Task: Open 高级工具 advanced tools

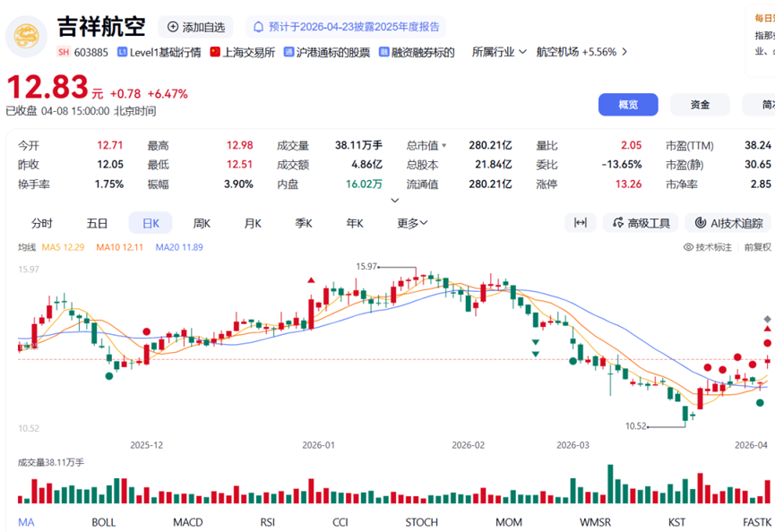Action: pyautogui.click(x=641, y=223)
